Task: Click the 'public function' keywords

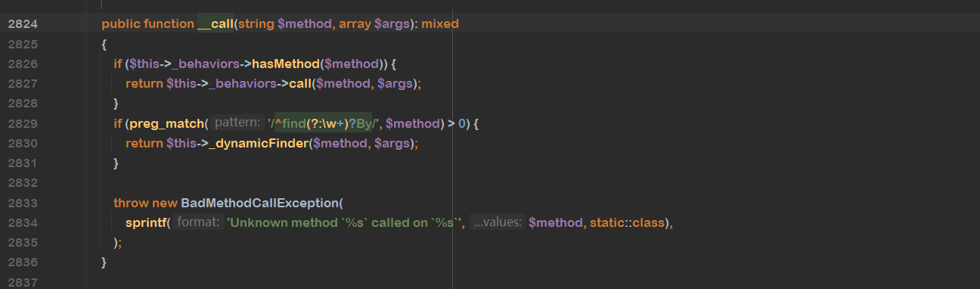Action: tap(147, 24)
